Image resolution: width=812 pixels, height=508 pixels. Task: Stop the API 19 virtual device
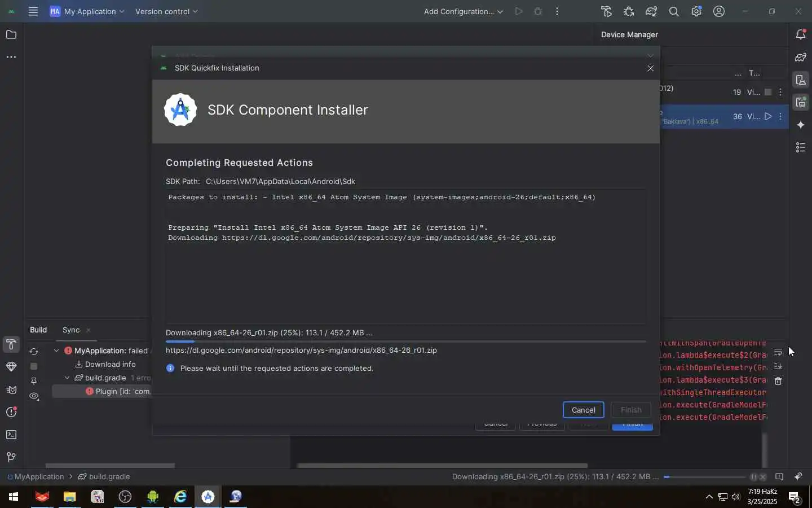click(768, 92)
